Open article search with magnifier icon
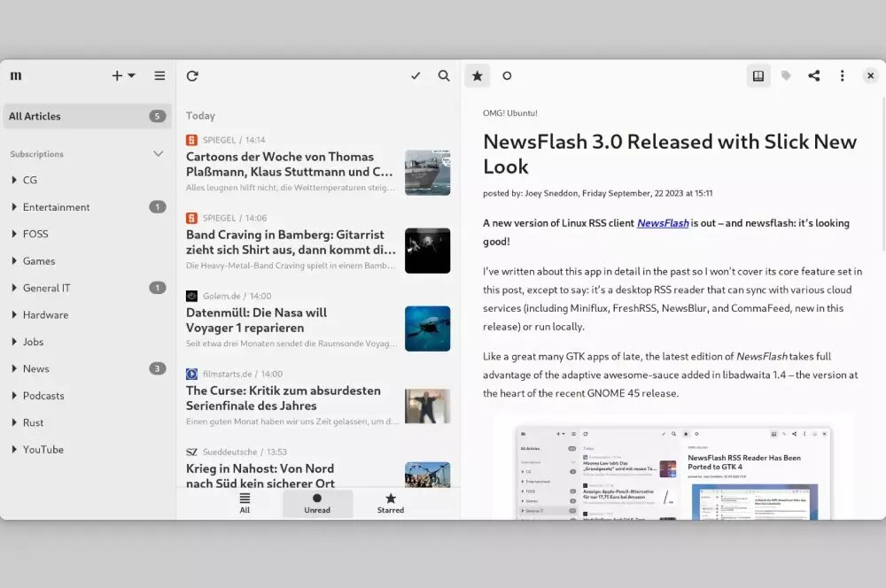Image resolution: width=886 pixels, height=588 pixels. pyautogui.click(x=444, y=75)
